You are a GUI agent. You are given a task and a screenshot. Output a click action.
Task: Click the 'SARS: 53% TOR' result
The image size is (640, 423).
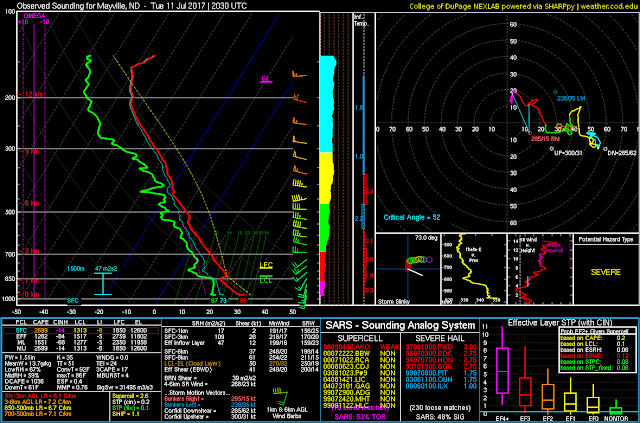click(360, 417)
